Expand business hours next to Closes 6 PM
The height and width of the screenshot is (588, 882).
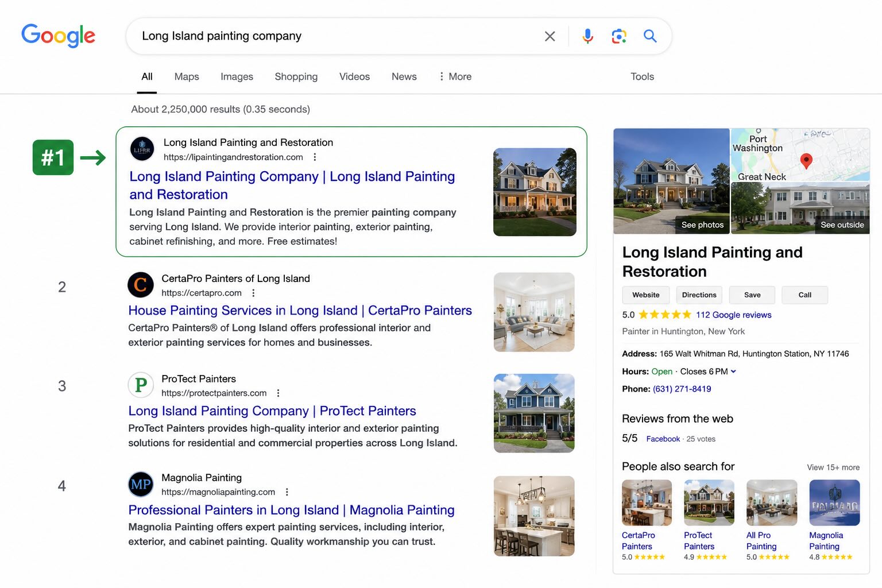(x=733, y=372)
